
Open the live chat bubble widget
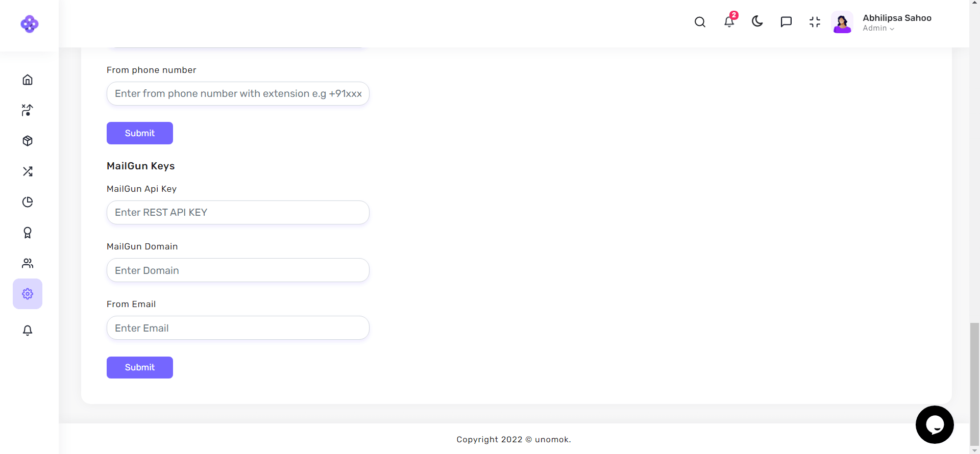click(935, 424)
